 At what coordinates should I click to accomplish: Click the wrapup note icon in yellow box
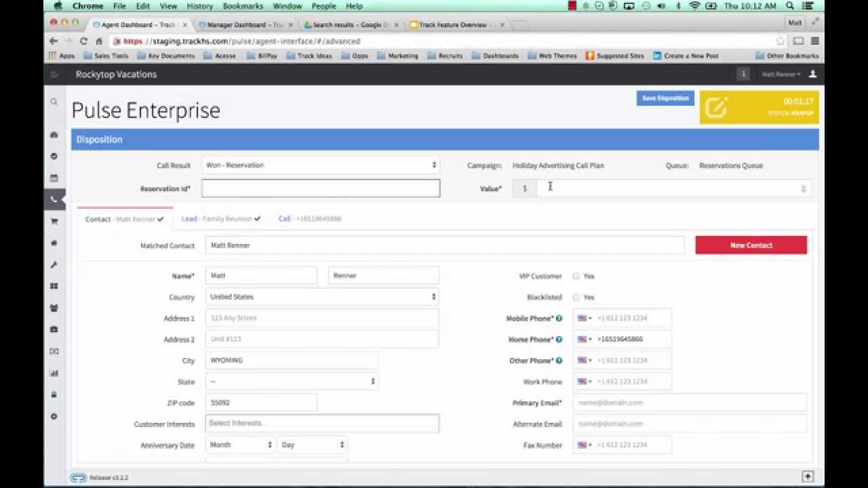716,108
